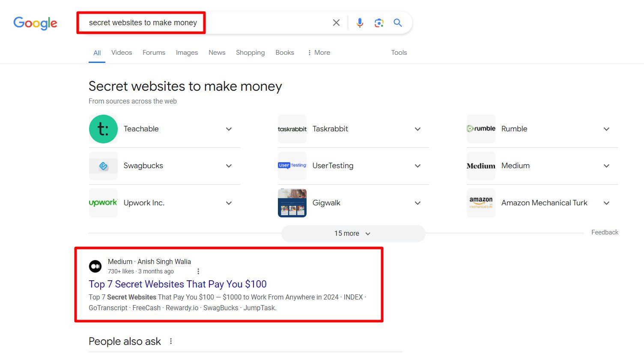
Task: Click the Medium · Anish Singh Walia source line
Action: tap(149, 261)
